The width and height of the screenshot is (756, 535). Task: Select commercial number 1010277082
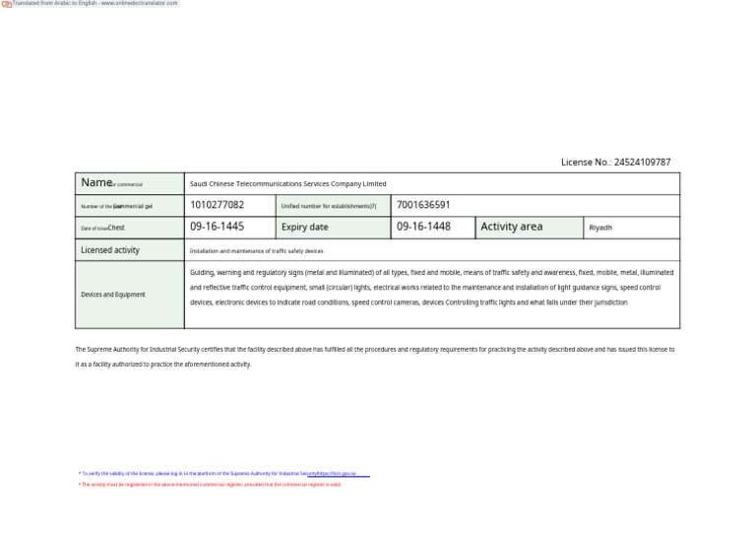tap(217, 205)
